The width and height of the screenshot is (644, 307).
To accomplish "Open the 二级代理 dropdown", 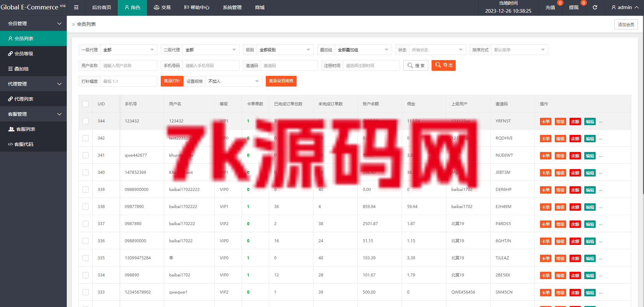I will [x=211, y=50].
